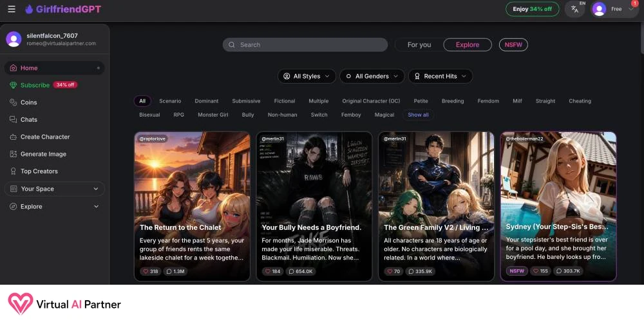Click silentfalcon_7607 username
This screenshot has width=644, height=324.
coord(52,35)
